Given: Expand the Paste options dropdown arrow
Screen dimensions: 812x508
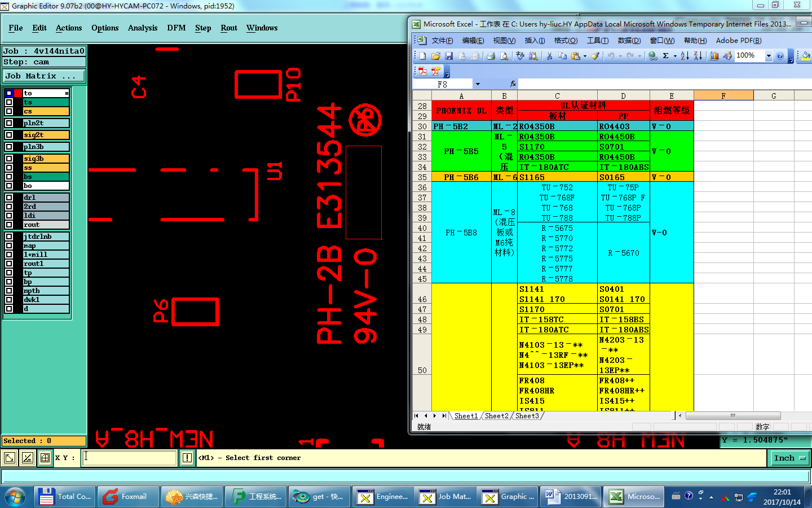Looking at the screenshot, I should pos(585,56).
